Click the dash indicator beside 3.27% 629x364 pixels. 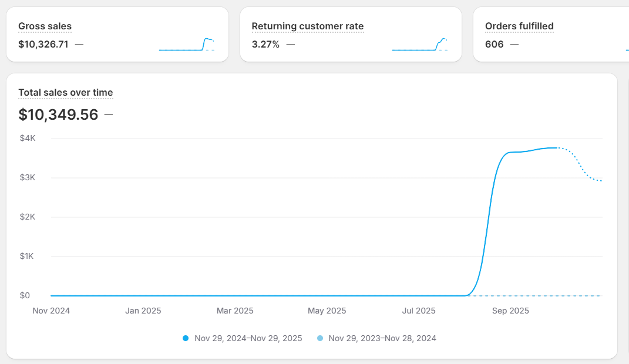pos(290,44)
